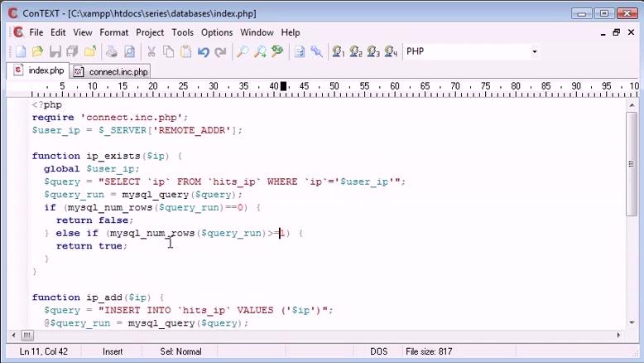Print the document using the printer icon
This screenshot has width=644, height=363.
[112, 52]
